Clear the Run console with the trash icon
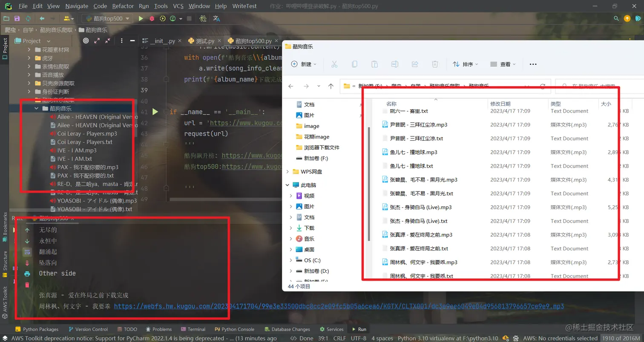 pos(27,284)
